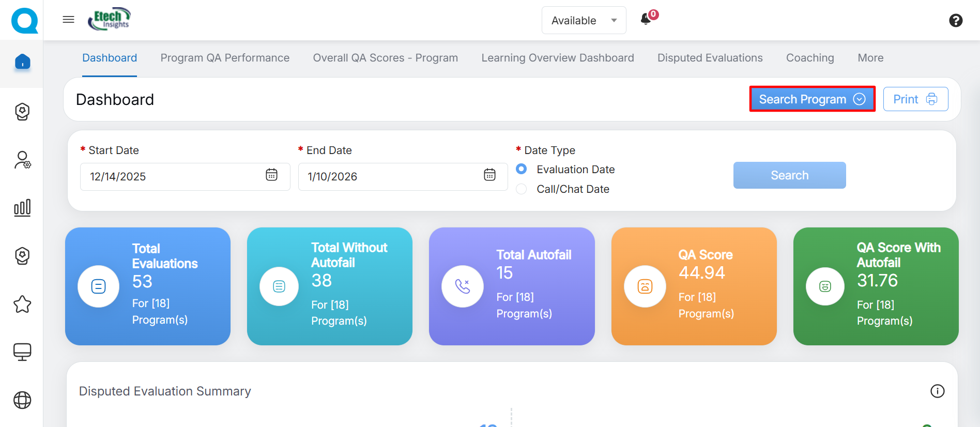Switch to Program QA Performance tab
The width and height of the screenshot is (980, 427).
point(225,58)
